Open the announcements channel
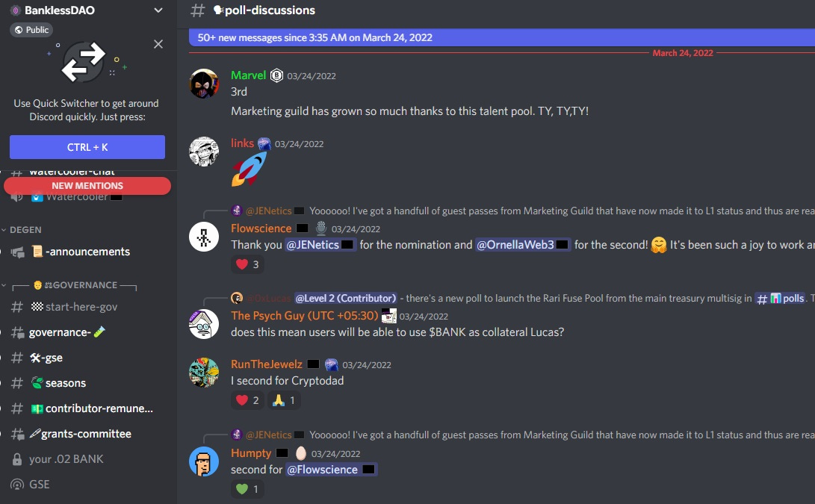The width and height of the screenshot is (815, 504). pos(87,252)
